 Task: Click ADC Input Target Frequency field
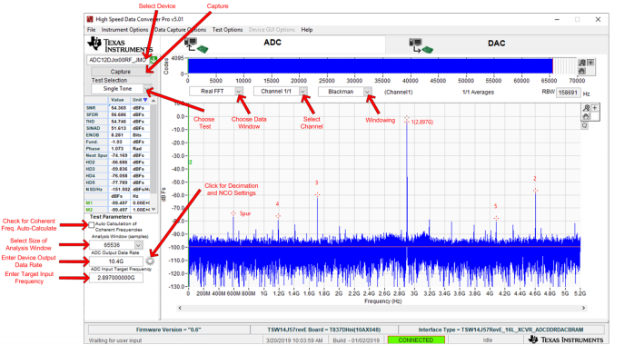116,278
